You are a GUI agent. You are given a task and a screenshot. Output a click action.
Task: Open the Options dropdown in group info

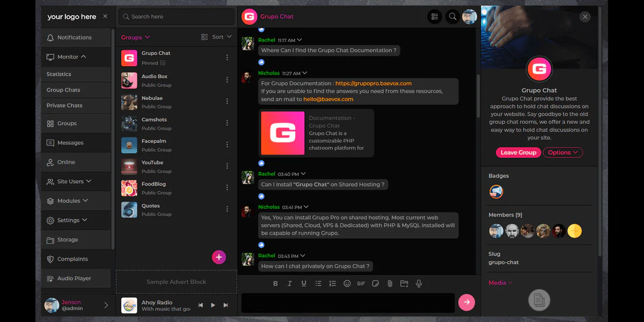(563, 152)
